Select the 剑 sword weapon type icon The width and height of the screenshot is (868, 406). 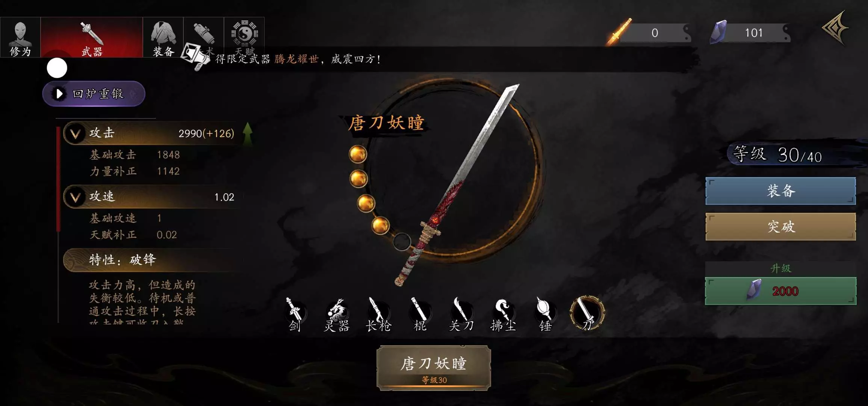(x=295, y=314)
